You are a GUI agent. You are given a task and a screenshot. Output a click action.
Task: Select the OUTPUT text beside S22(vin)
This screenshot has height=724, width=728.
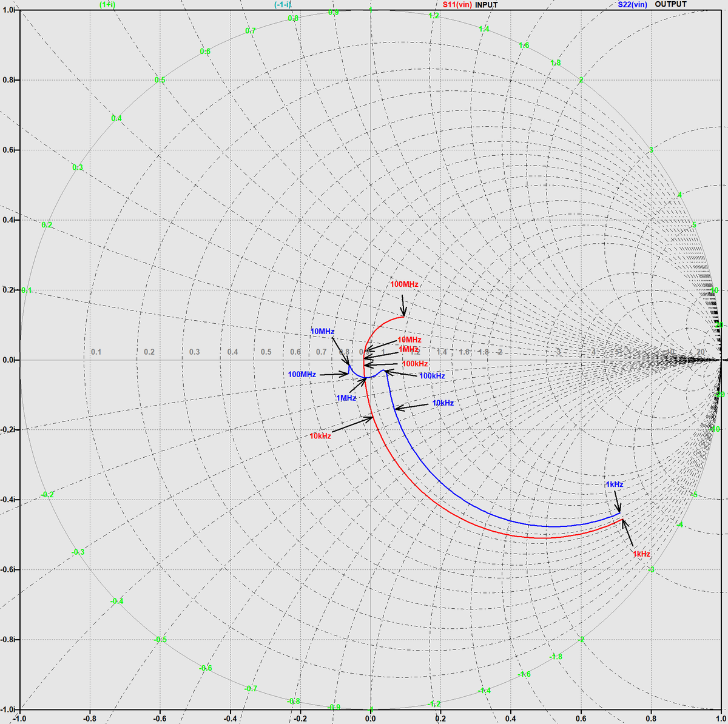(671, 4)
